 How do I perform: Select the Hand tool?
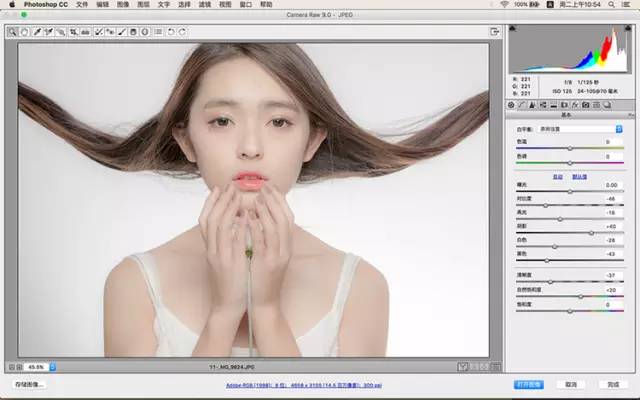[25, 32]
